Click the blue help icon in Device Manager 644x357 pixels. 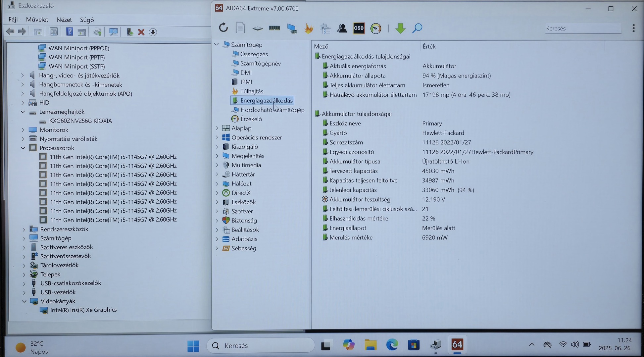click(70, 32)
